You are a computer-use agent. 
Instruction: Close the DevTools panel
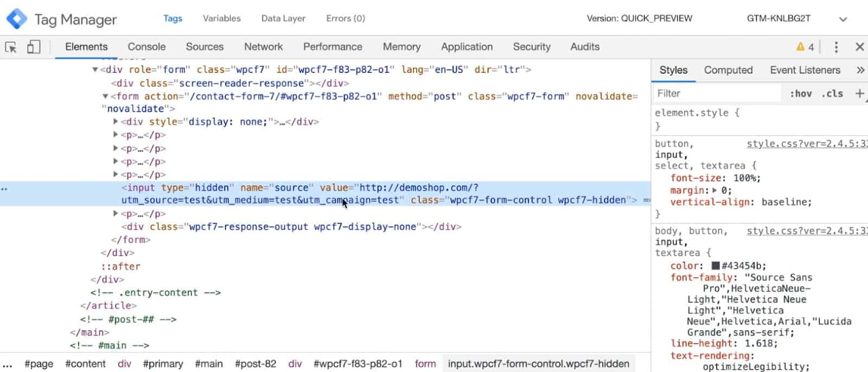[859, 47]
